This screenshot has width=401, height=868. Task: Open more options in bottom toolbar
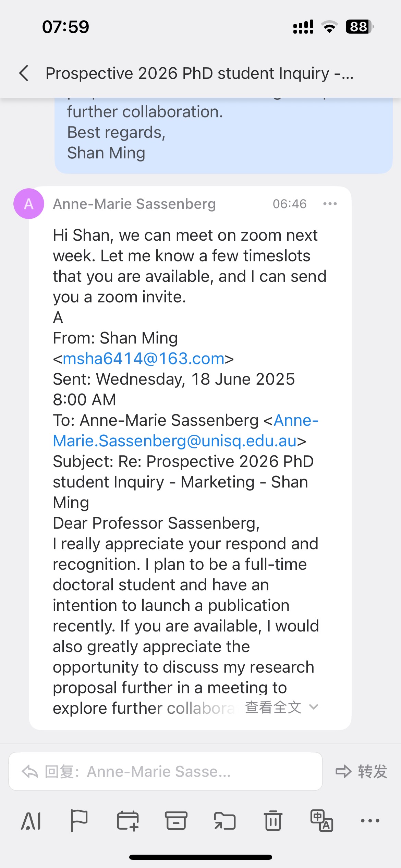370,821
